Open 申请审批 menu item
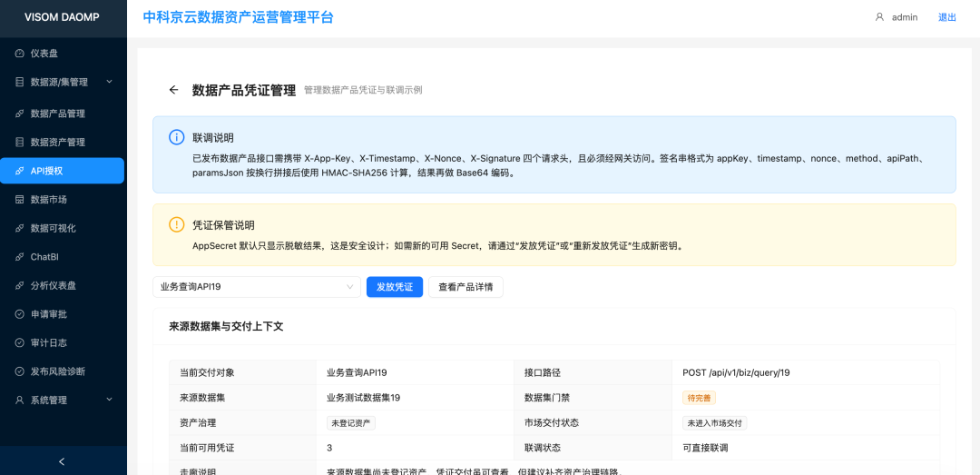980x475 pixels. coord(64,314)
